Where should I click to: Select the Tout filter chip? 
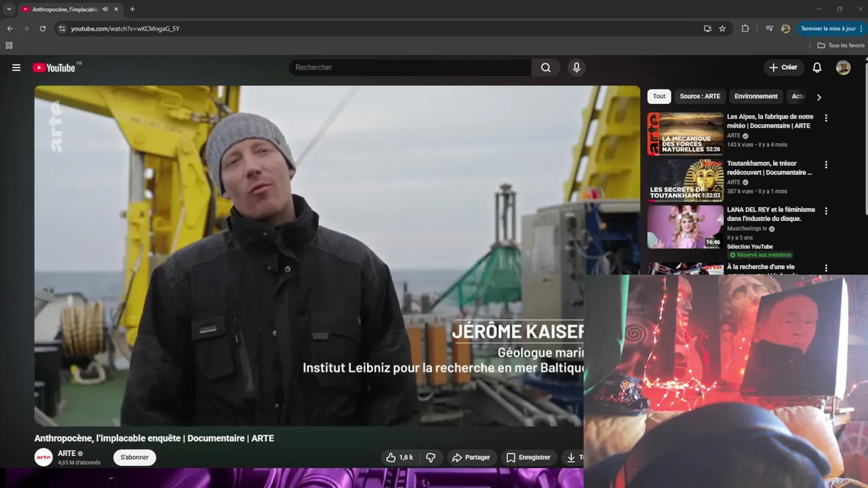pyautogui.click(x=659, y=96)
